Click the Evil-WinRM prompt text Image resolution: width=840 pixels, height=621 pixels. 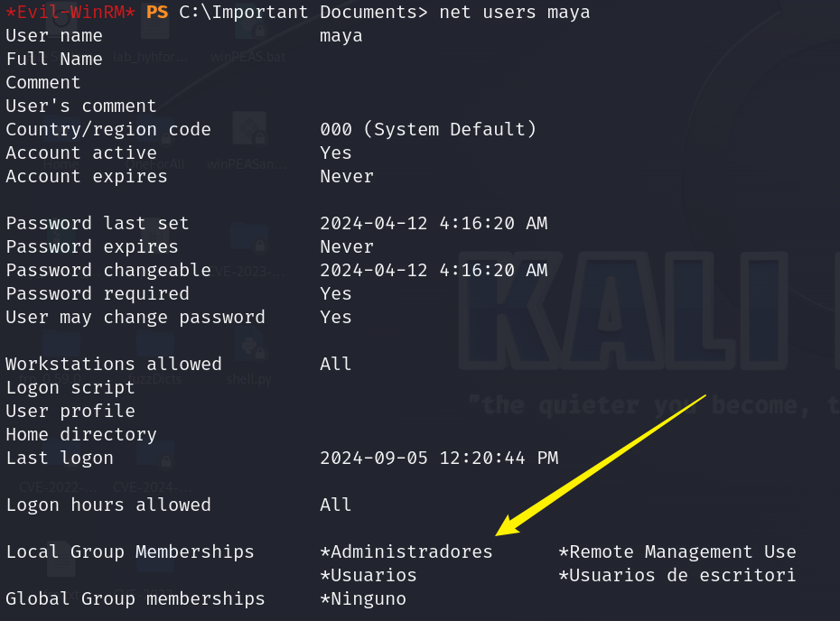point(70,12)
